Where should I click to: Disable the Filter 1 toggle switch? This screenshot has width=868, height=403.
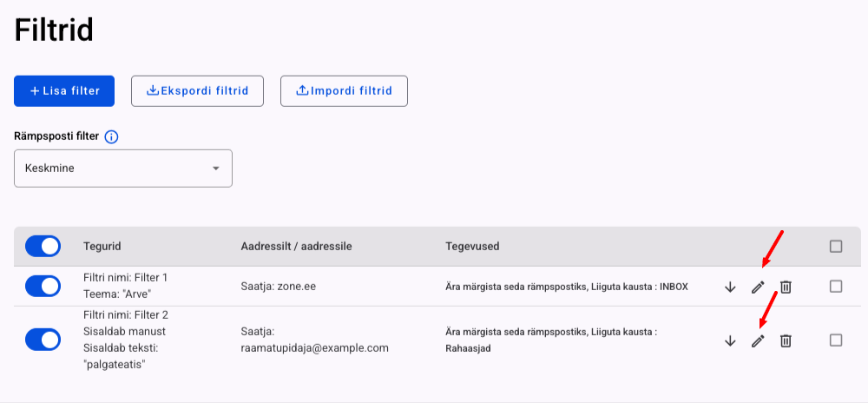[43, 286]
